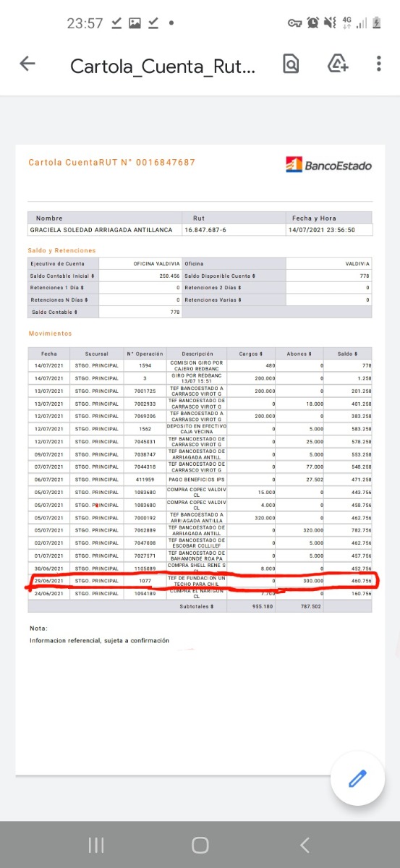Screen dimensions: 400x868
Task: Select Subtotales abonos total 787.502
Action: point(313,606)
